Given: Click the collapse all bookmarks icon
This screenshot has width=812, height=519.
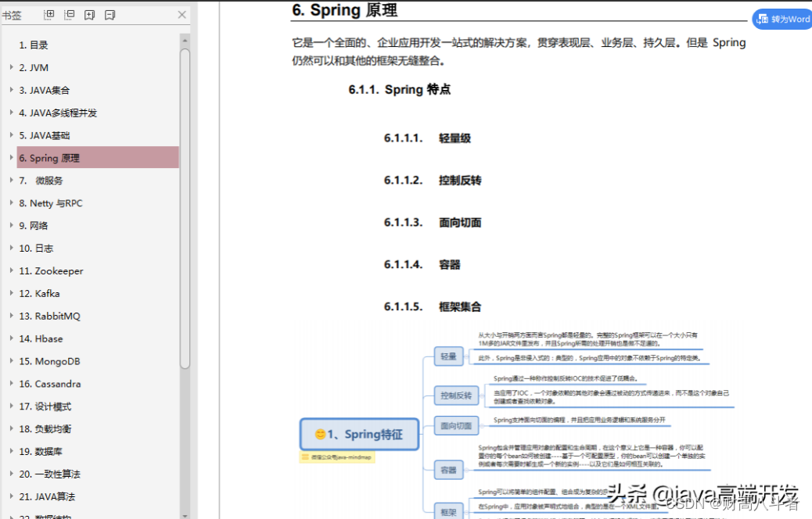Looking at the screenshot, I should [68, 14].
